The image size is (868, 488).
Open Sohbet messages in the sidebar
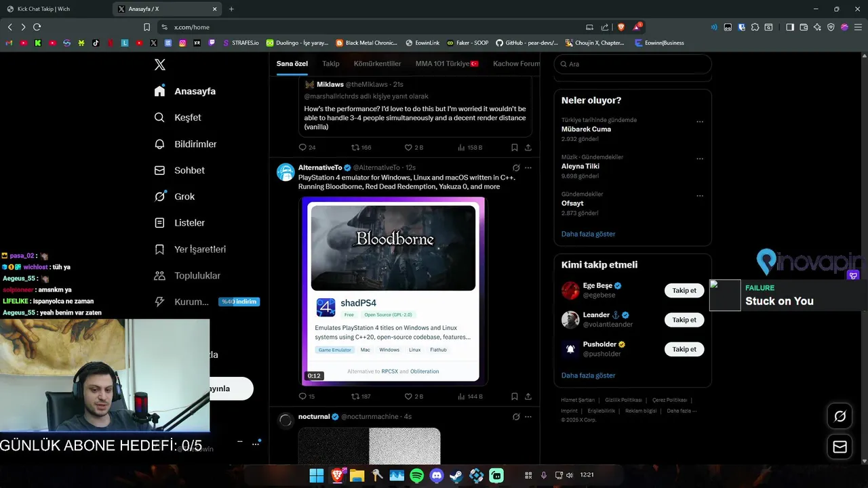179,170
